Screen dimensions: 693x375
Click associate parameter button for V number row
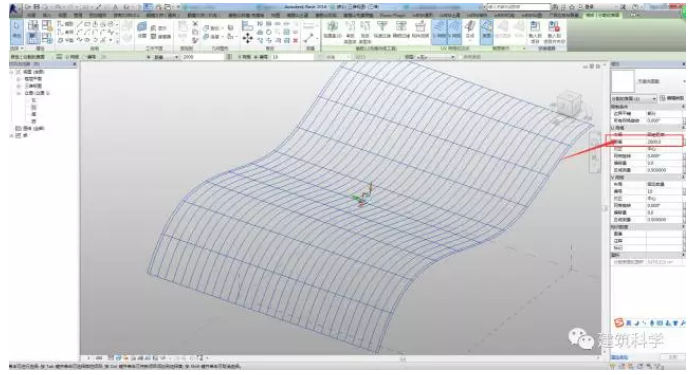coord(684,191)
